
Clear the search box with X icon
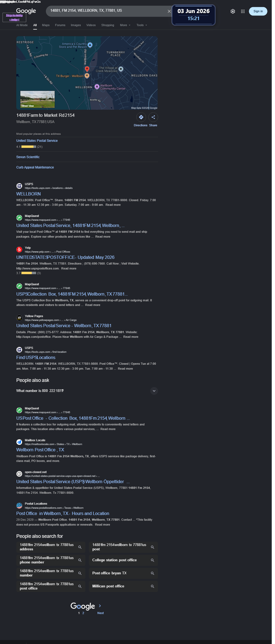169,11
